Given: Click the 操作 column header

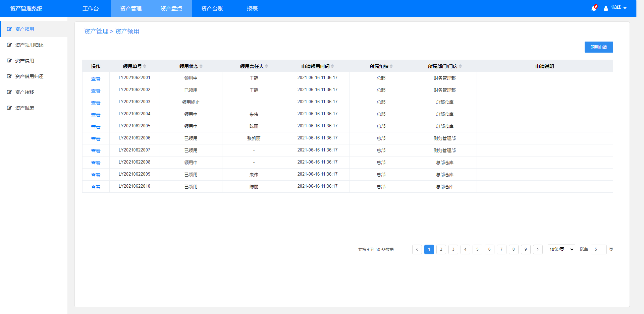Looking at the screenshot, I should (96, 66).
